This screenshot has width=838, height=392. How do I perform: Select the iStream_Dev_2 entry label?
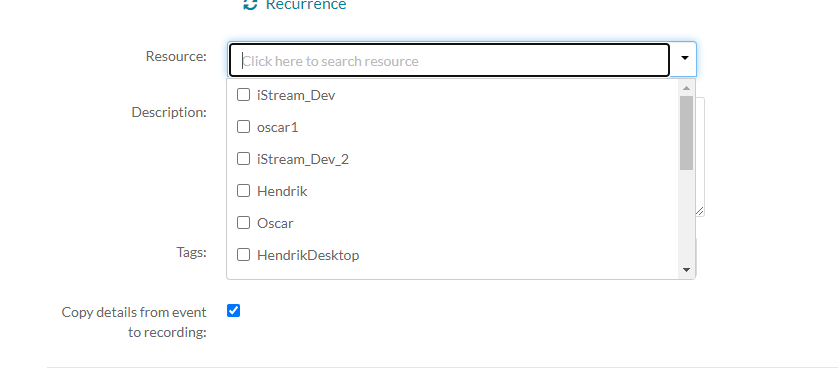click(x=302, y=159)
